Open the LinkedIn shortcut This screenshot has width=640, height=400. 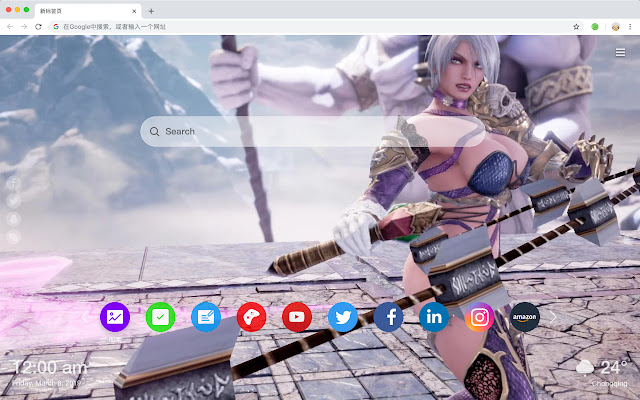click(434, 317)
